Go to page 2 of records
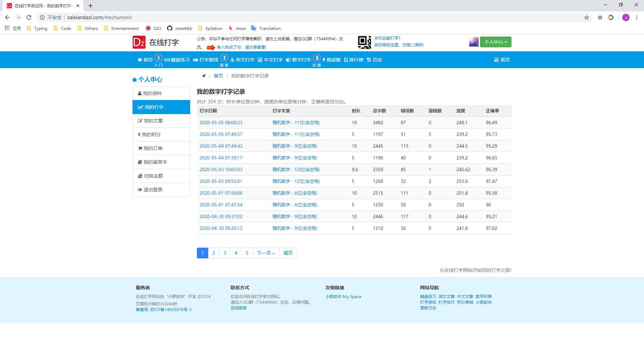Viewport: 644px width, 349px height. point(214,253)
